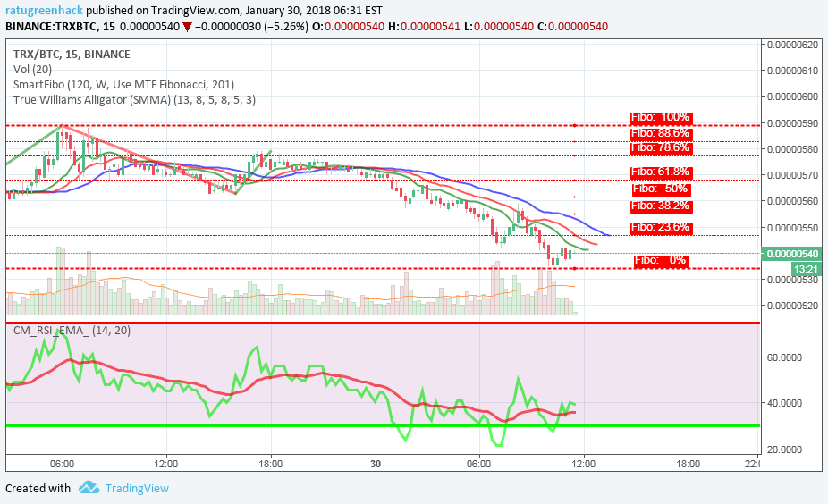Click the Vol (20) indicator legend

tap(33, 69)
